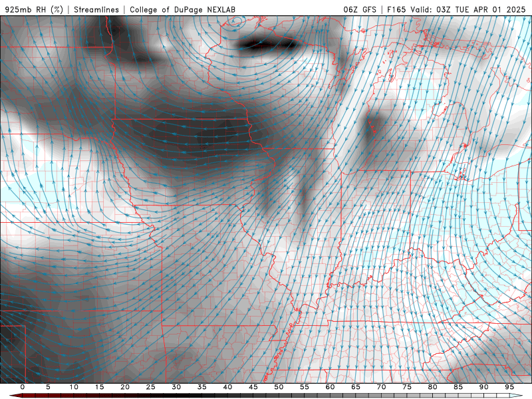The width and height of the screenshot is (532, 399).
Task: Click the 20 label on the color scale
Action: pos(125,387)
